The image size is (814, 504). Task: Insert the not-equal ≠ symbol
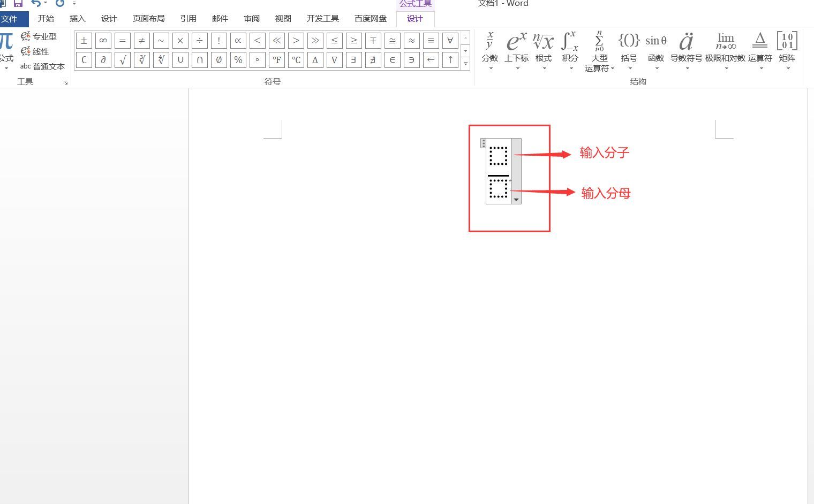tap(142, 41)
